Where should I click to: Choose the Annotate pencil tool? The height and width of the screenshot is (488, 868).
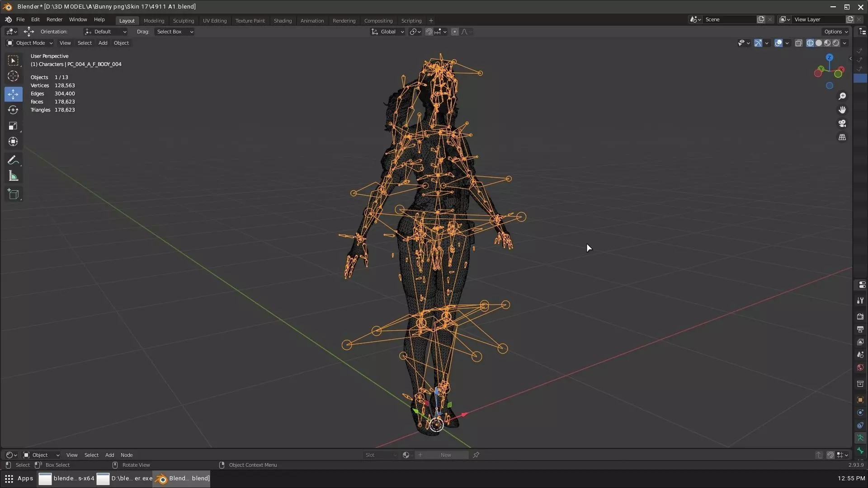coord(13,160)
